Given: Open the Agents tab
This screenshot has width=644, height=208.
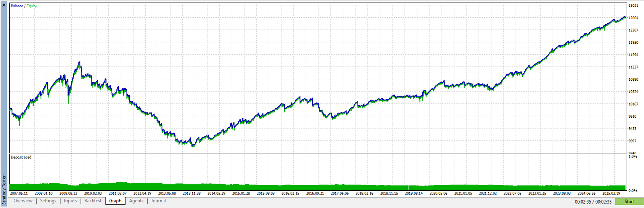Looking at the screenshot, I should (136, 201).
